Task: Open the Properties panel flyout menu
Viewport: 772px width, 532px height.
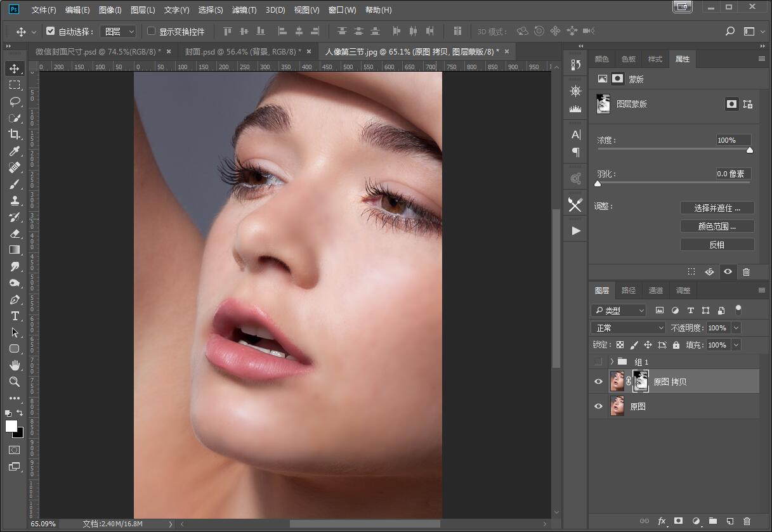Action: [x=762, y=59]
